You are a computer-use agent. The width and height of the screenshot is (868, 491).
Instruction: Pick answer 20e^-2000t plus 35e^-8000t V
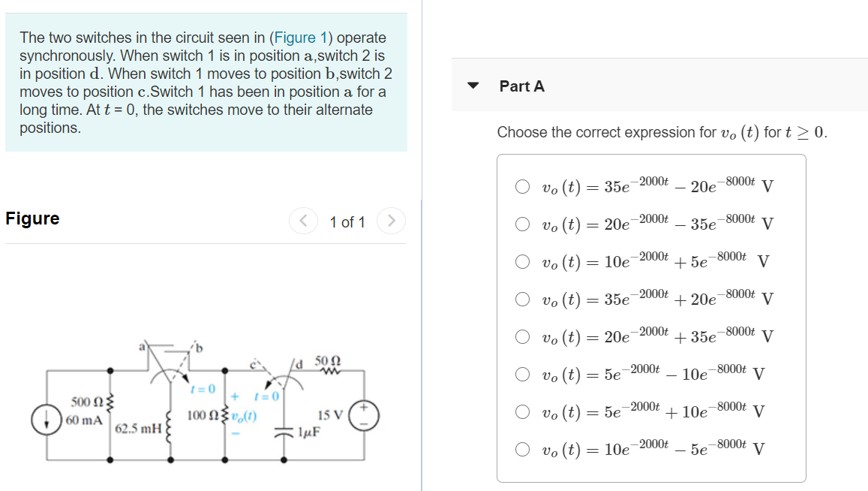[522, 336]
